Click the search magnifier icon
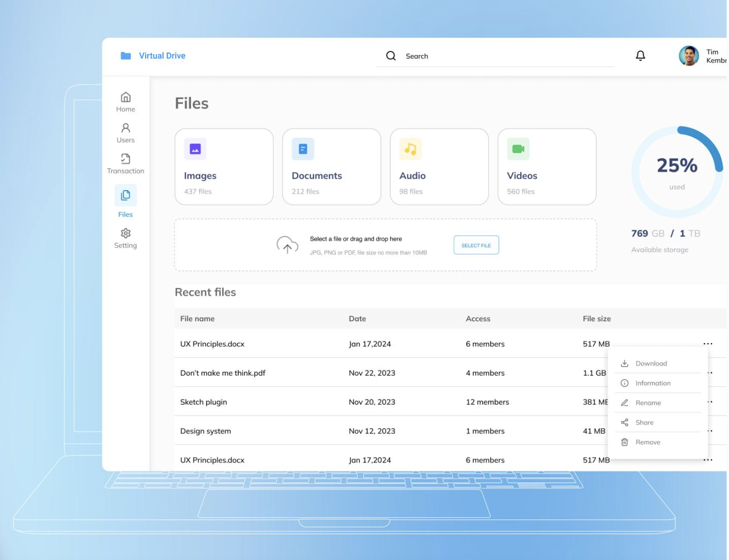 coord(391,56)
